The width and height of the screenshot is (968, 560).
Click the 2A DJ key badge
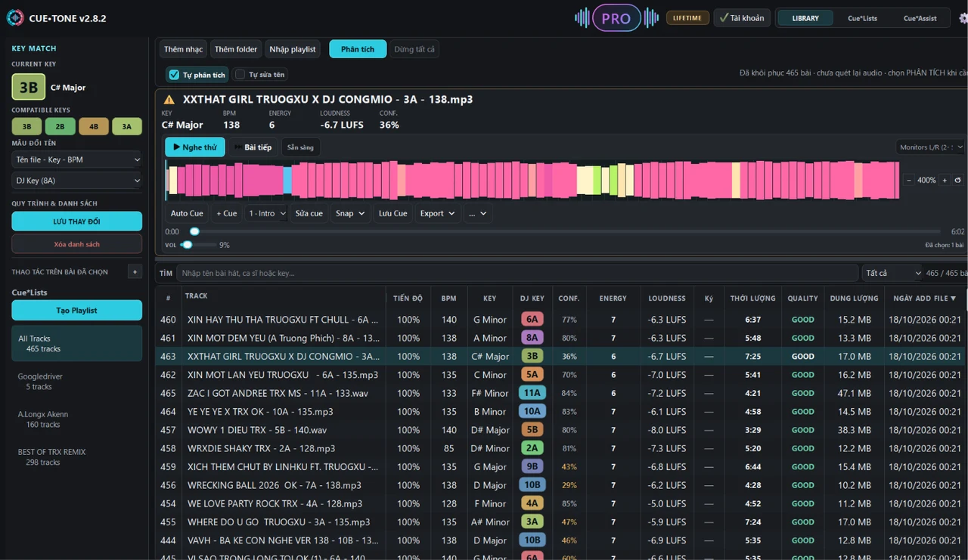point(532,448)
